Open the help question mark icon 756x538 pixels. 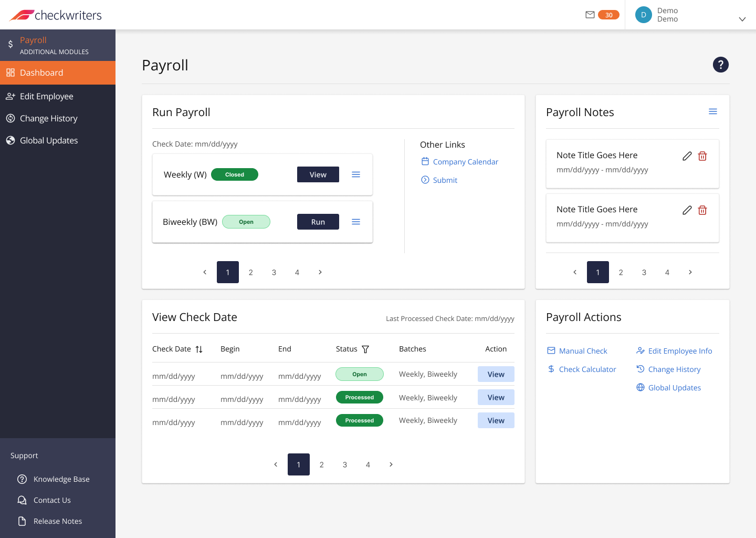[720, 65]
